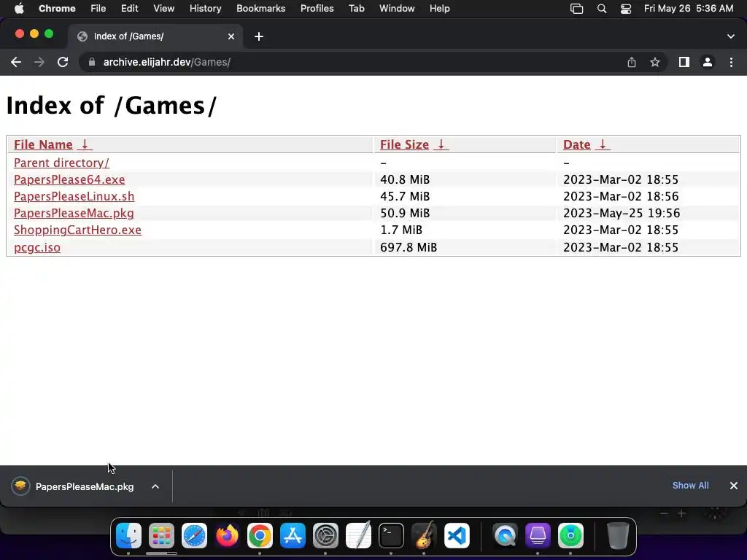Click the Spotlight search icon in menu bar

[602, 9]
